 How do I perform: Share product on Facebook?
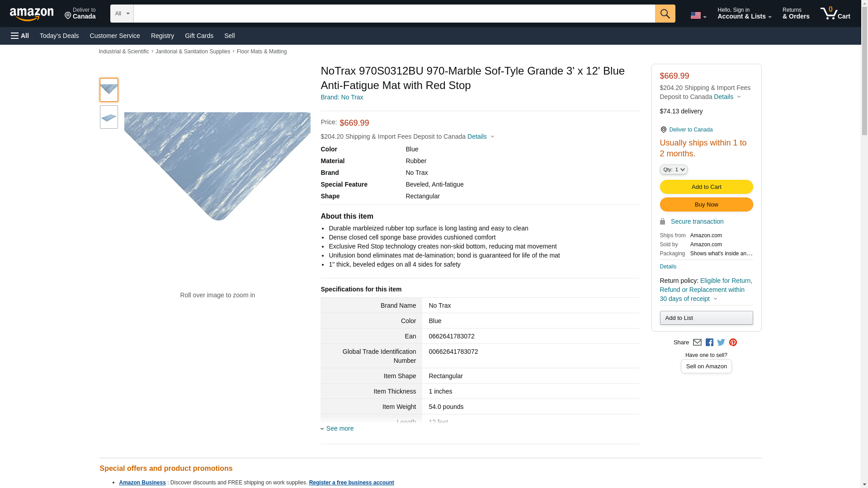709,343
